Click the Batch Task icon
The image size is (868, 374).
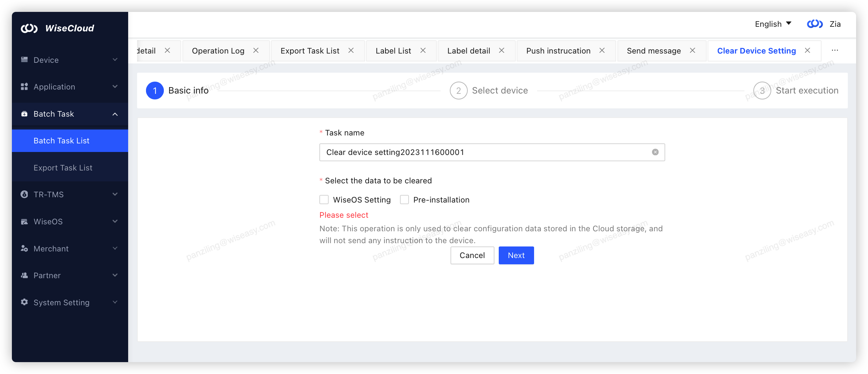point(24,114)
